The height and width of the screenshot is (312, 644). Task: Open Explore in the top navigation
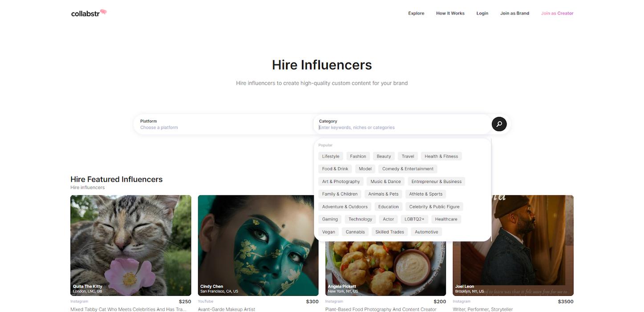pyautogui.click(x=416, y=13)
